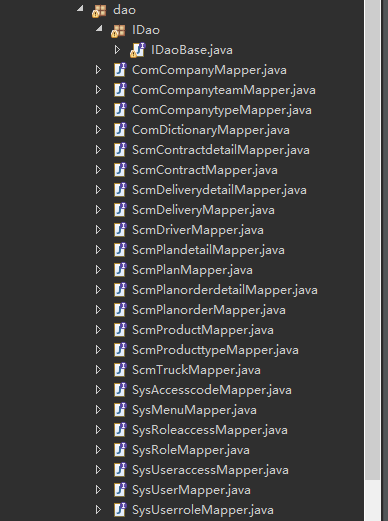Click the ScmContractdetailMapper.java file icon
Viewport: 388px width, 521px height.
120,150
